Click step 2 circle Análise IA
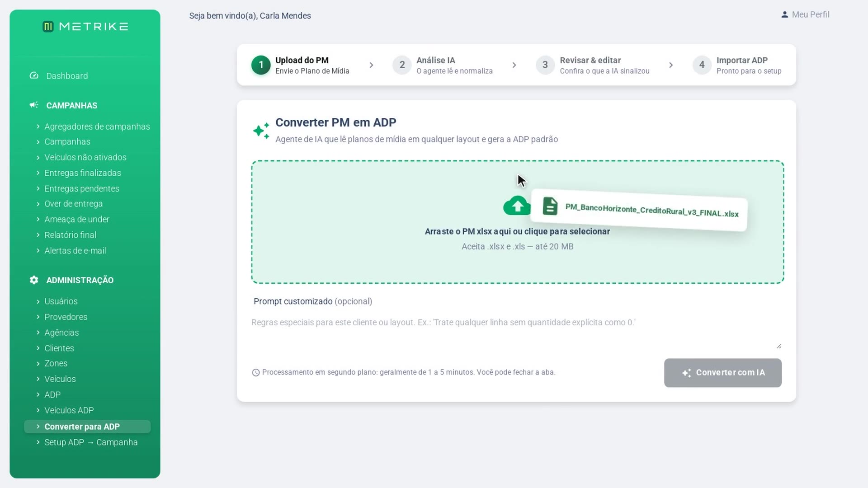 coord(402,65)
